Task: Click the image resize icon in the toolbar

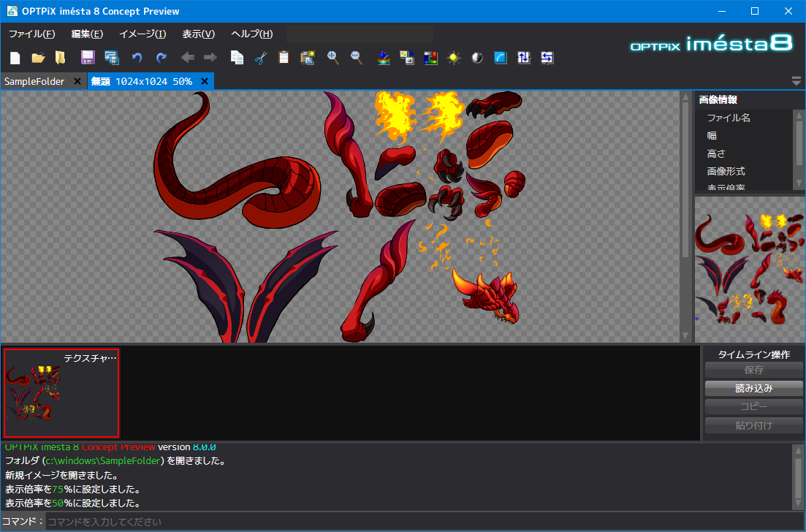Action: coord(407,58)
